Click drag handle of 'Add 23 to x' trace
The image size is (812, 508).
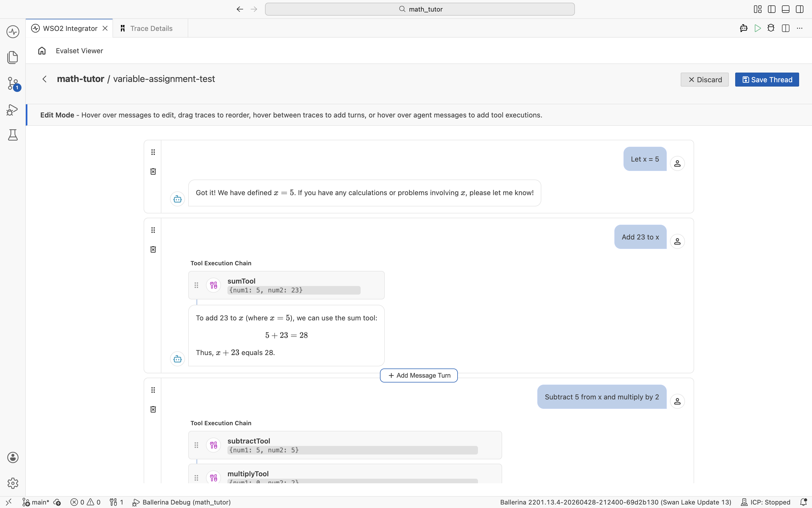153,230
